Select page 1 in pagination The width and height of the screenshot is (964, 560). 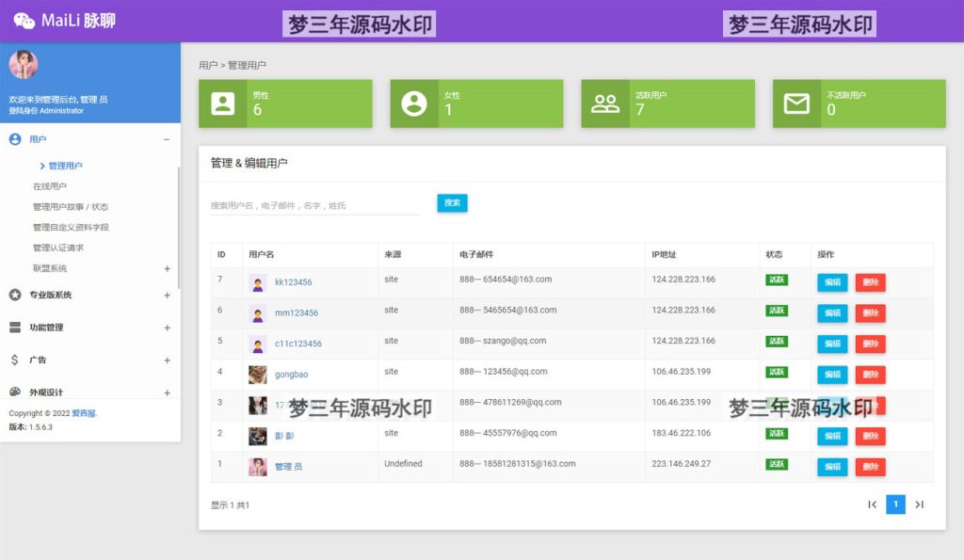pyautogui.click(x=896, y=504)
